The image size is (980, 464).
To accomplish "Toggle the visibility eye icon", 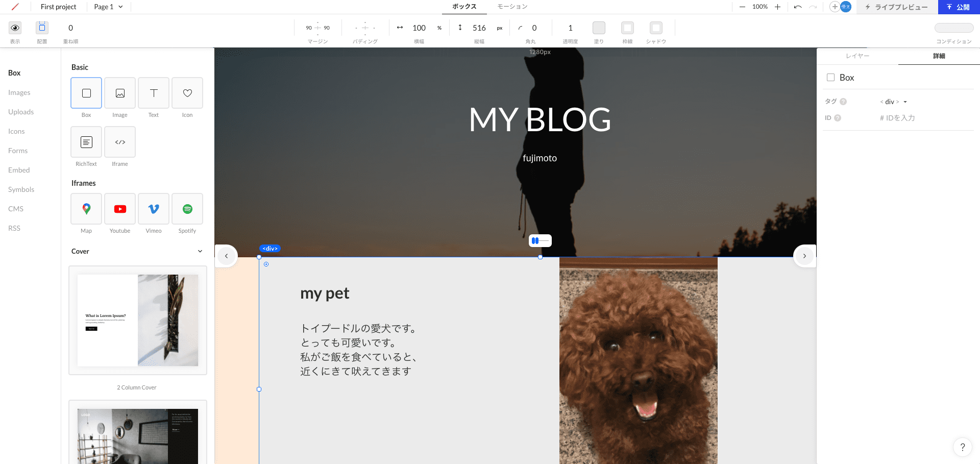I will (15, 28).
